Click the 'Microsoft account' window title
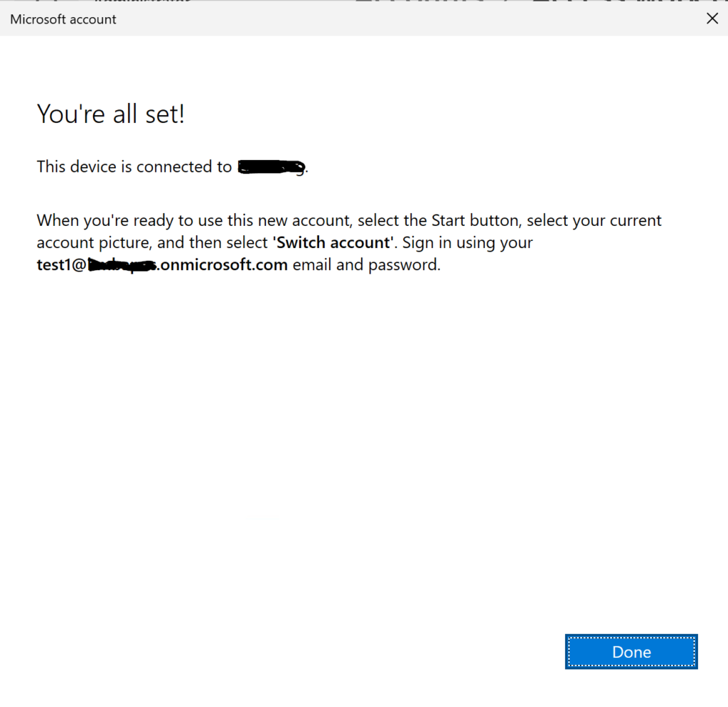 [x=63, y=19]
